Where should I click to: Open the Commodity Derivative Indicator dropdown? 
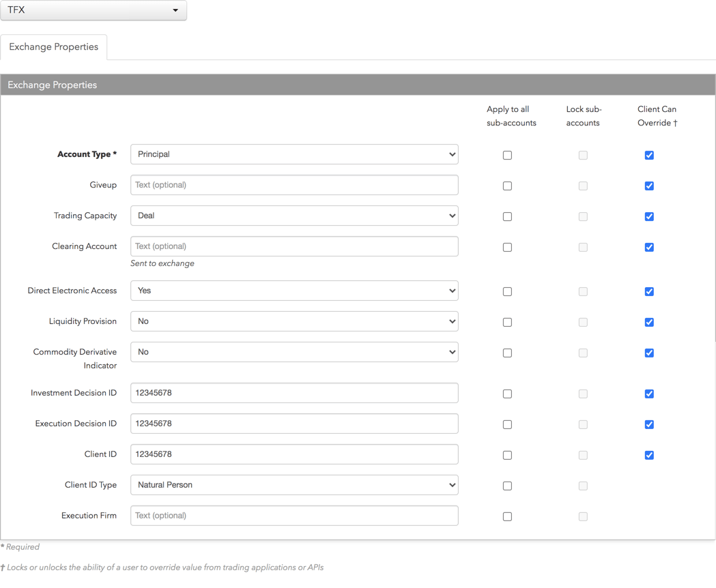(294, 352)
